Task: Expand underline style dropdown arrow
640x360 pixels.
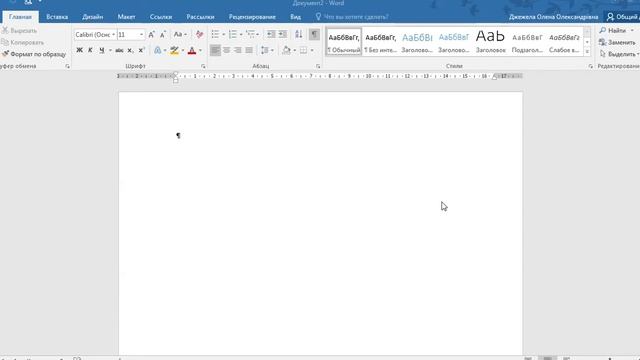Action: 110,50
